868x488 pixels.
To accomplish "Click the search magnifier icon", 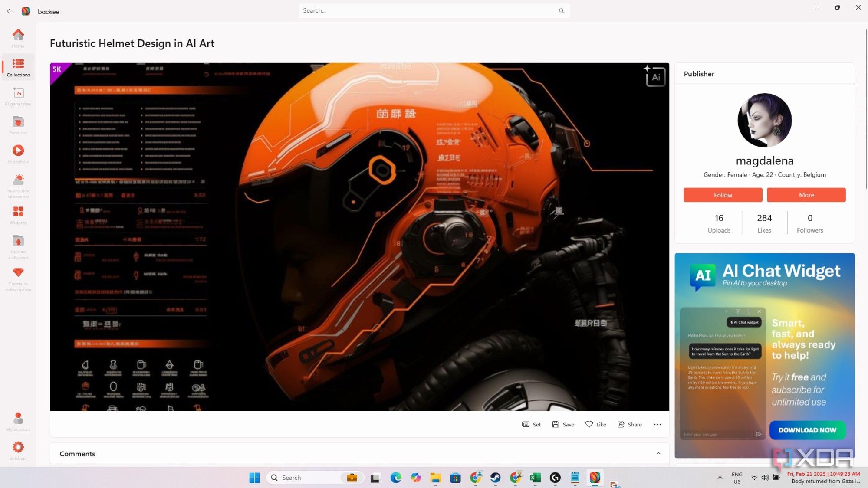I will click(561, 11).
